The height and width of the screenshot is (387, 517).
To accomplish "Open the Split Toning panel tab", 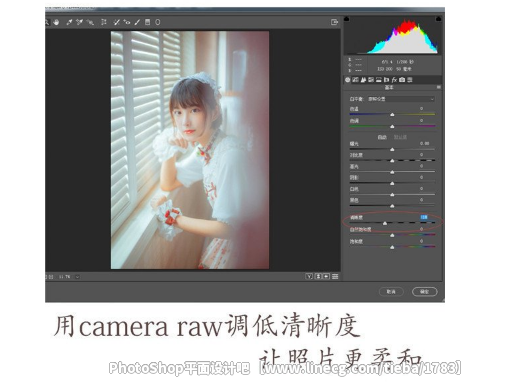I will coord(379,80).
